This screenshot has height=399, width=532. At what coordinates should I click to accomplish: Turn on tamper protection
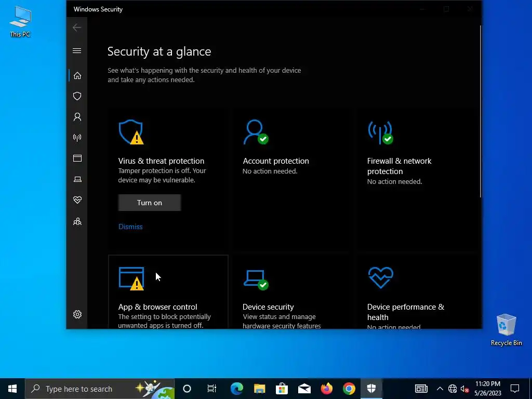149,203
